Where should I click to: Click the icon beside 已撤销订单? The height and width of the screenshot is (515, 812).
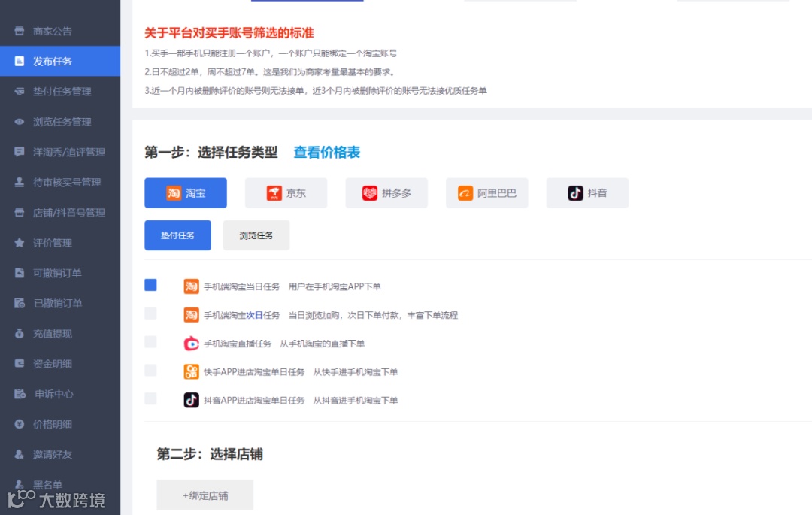(x=19, y=303)
